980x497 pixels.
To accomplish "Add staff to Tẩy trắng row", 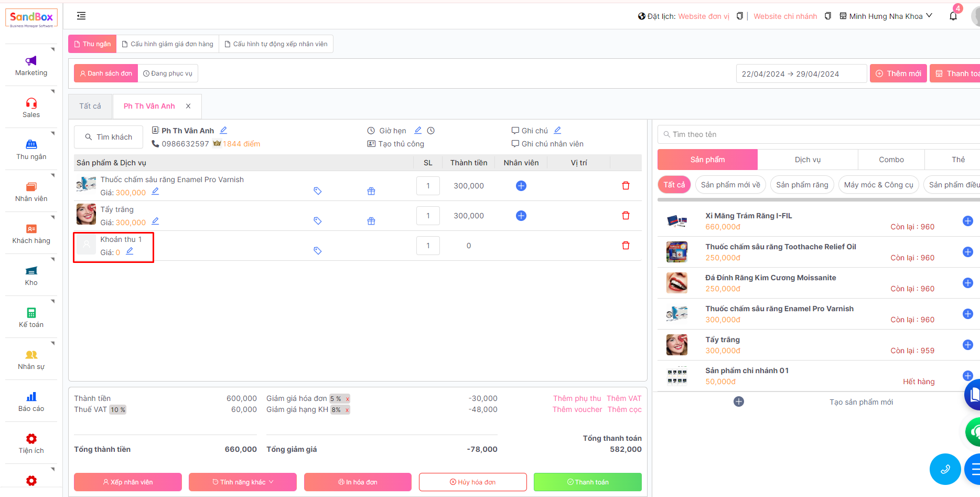I will pos(521,216).
